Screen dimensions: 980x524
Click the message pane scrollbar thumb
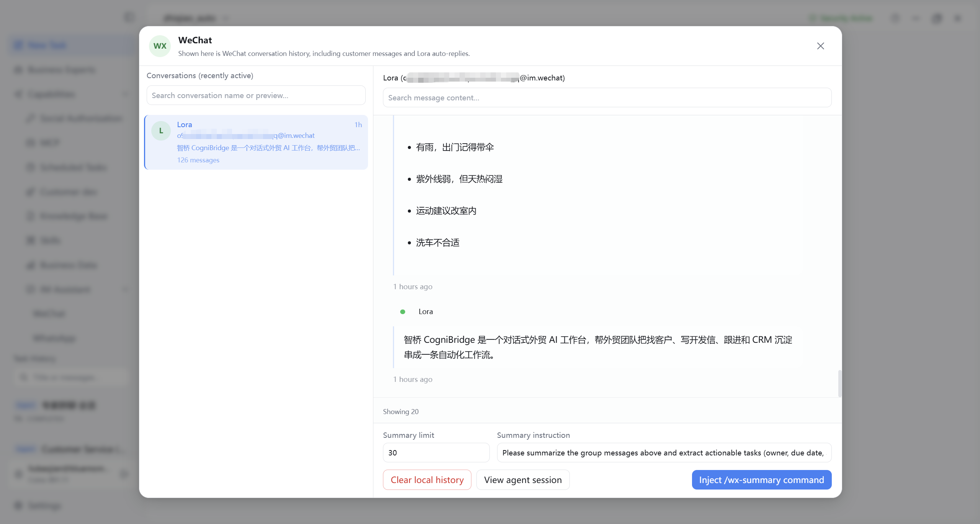[x=839, y=383]
